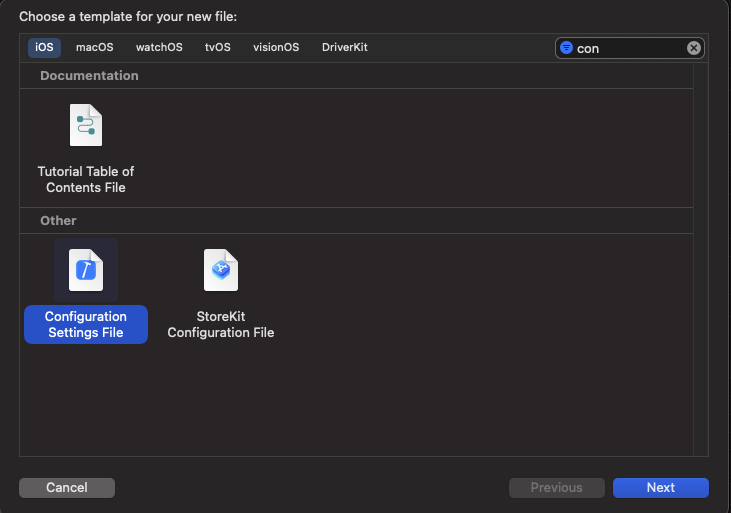Switch to the visionOS platform tab

click(x=276, y=48)
